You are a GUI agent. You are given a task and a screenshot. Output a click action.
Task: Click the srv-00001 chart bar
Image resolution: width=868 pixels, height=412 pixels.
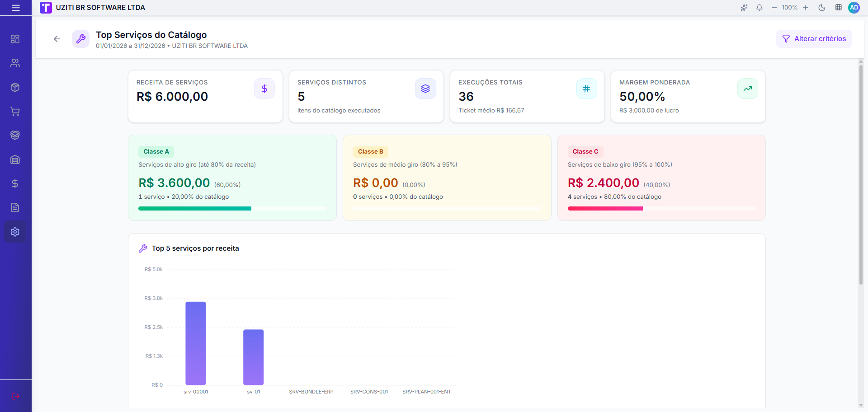(x=196, y=343)
